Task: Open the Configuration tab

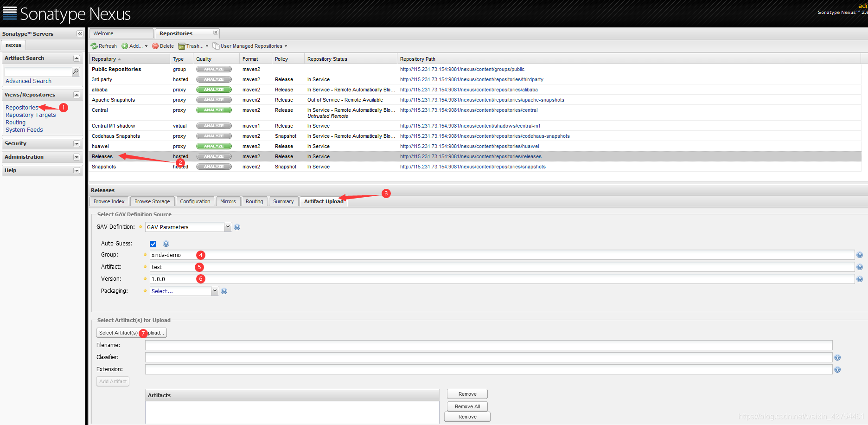Action: coord(195,201)
